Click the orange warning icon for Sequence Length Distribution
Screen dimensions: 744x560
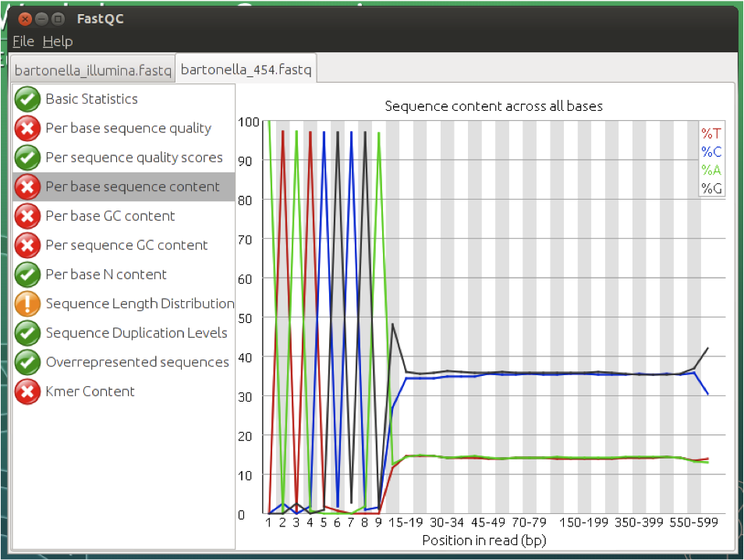pyautogui.click(x=27, y=303)
